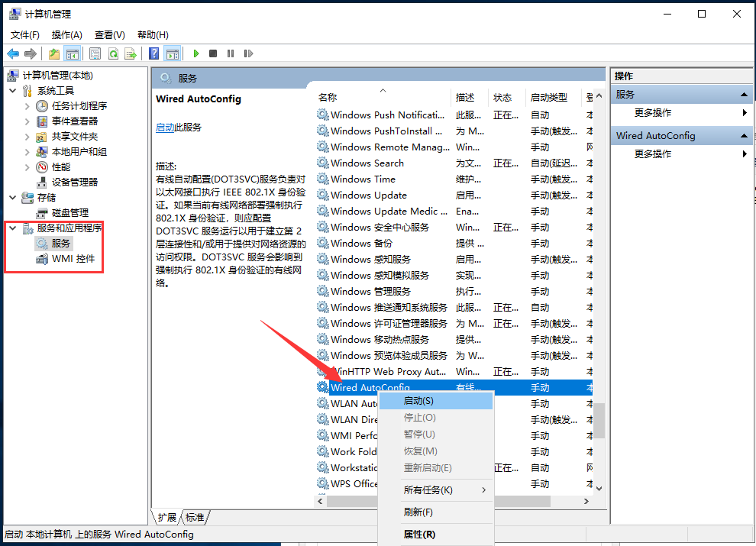Image resolution: width=756 pixels, height=546 pixels.
Task: Click the Pause Service toolbar icon
Action: (231, 53)
